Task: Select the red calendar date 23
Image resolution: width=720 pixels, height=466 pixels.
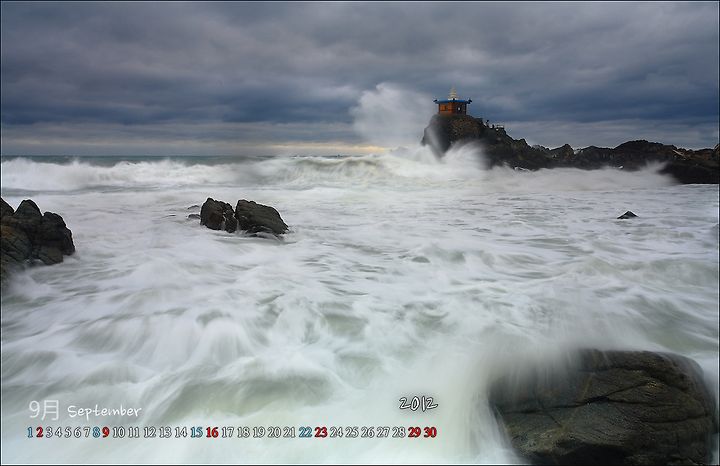Action: [x=321, y=432]
